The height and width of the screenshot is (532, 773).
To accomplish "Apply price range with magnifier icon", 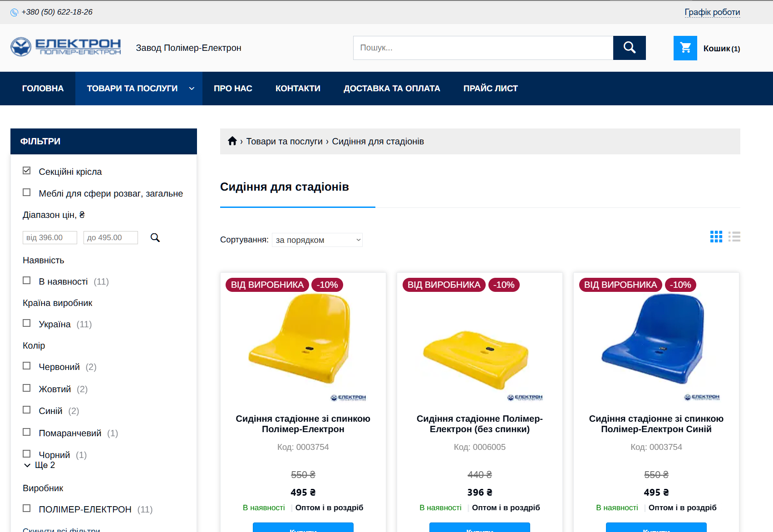I will (x=155, y=237).
